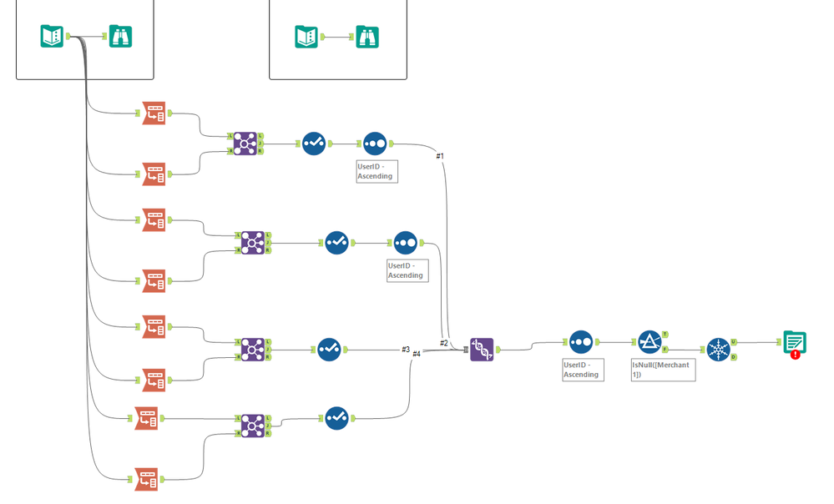Select the Filter tool with the IsNull condition
834x504 pixels.
pyautogui.click(x=649, y=342)
